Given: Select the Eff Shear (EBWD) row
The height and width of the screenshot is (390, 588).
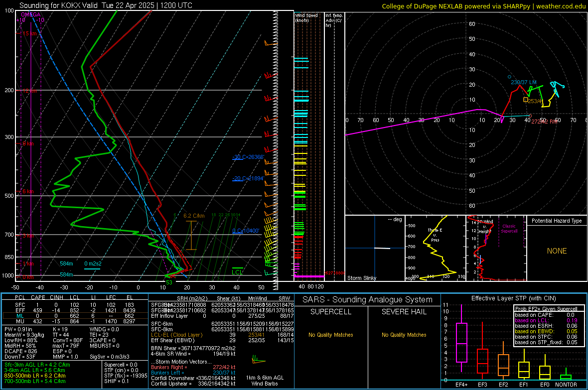Looking at the screenshot, I should (222, 341).
